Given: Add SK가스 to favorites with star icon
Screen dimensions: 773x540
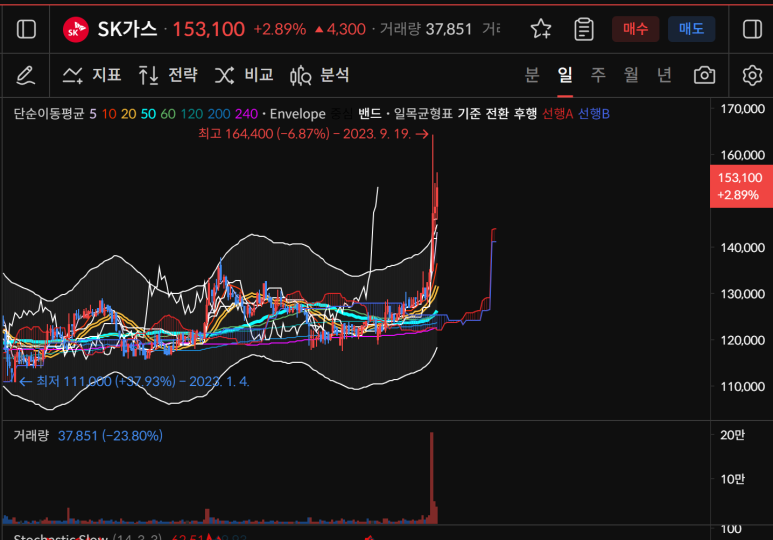Looking at the screenshot, I should [x=541, y=29].
